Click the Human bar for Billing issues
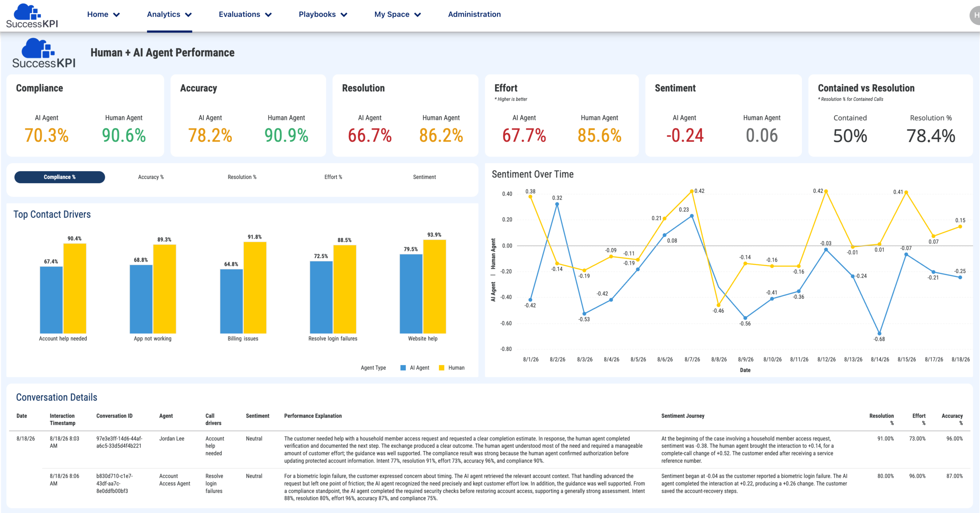Viewport: 980px width, 513px height. click(x=255, y=288)
